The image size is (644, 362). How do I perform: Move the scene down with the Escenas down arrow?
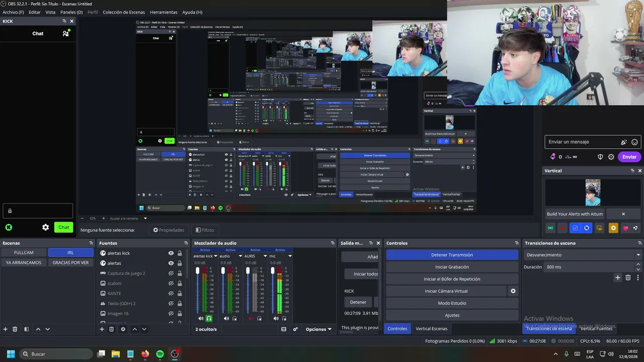pyautogui.click(x=48, y=329)
